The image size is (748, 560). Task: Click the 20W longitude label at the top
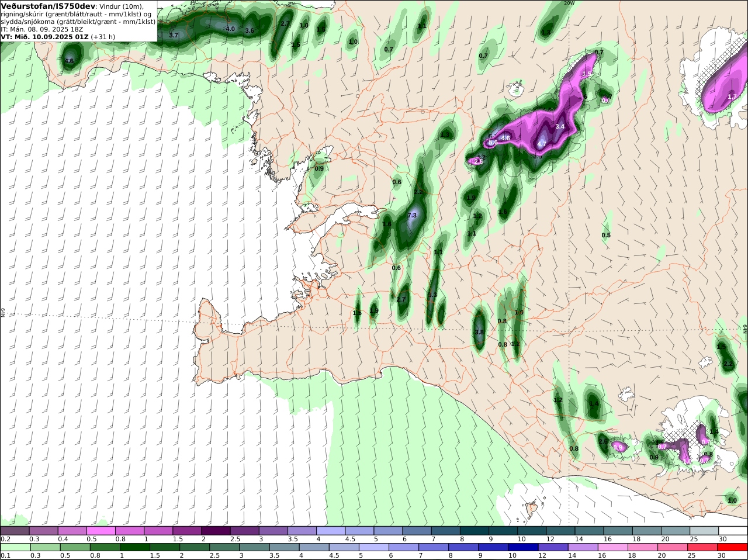coord(569,3)
